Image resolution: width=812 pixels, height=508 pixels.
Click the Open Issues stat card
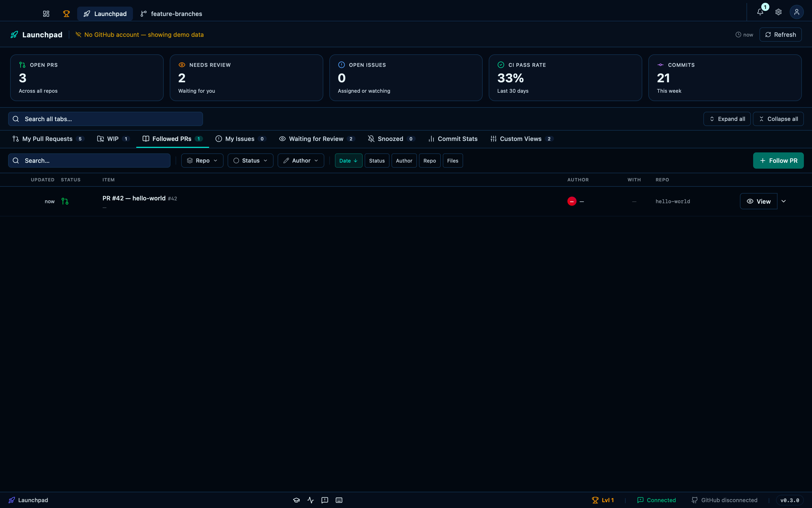pos(406,78)
